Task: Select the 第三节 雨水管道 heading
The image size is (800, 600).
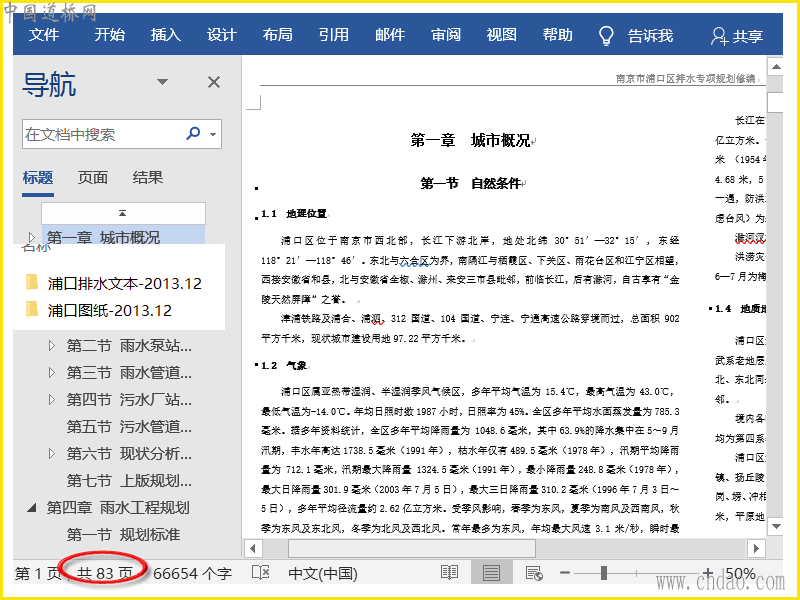Action: 129,373
